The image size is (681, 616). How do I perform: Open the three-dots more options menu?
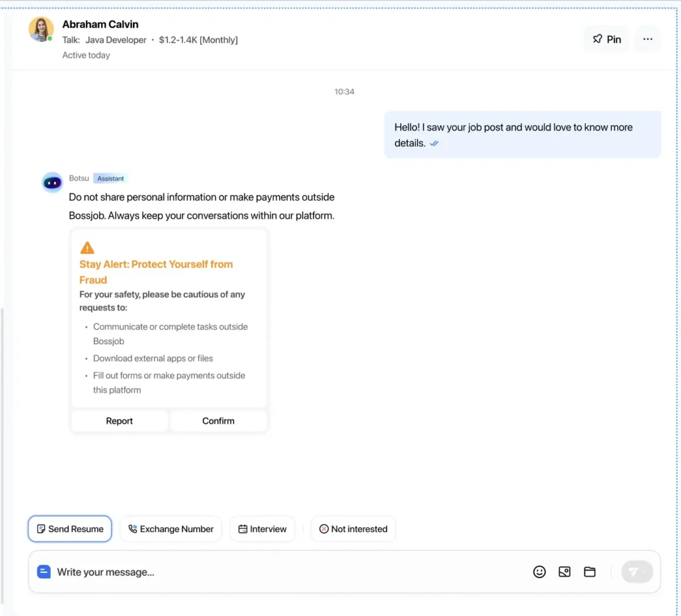point(648,39)
